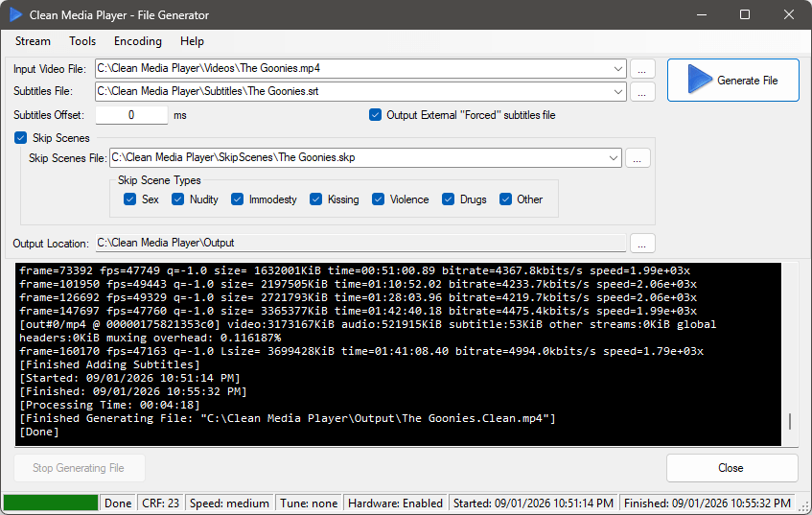The height and width of the screenshot is (515, 812).
Task: Browse for the input video file
Action: pos(642,69)
